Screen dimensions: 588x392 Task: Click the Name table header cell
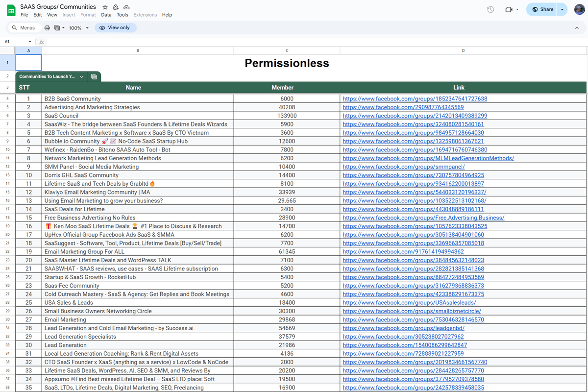138,88
